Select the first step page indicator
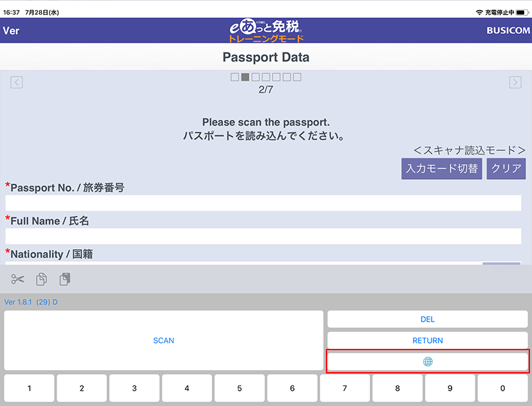The width and height of the screenshot is (532, 406). (x=235, y=77)
